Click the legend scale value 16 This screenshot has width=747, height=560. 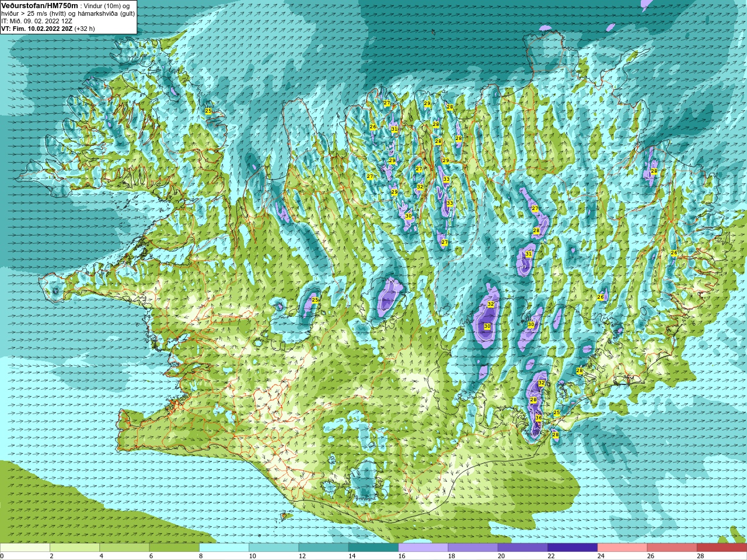[402, 556]
